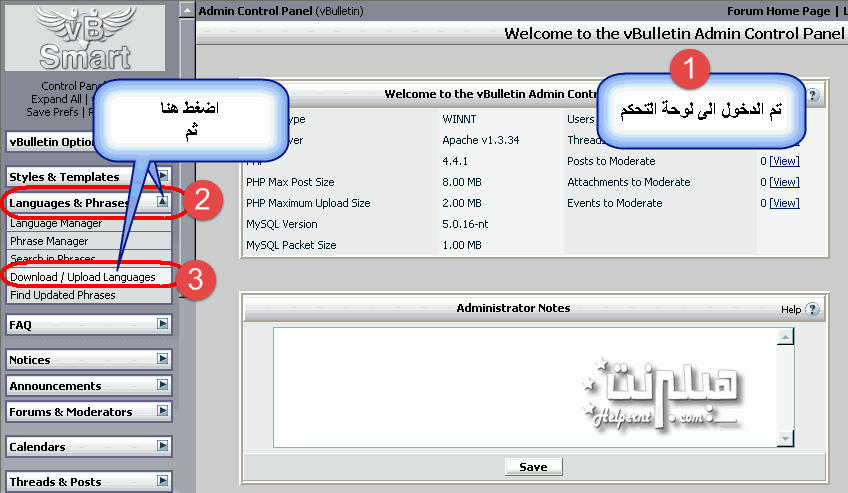The height and width of the screenshot is (493, 848).
Task: Click inside the Administrator Notes text area
Action: tap(525, 387)
